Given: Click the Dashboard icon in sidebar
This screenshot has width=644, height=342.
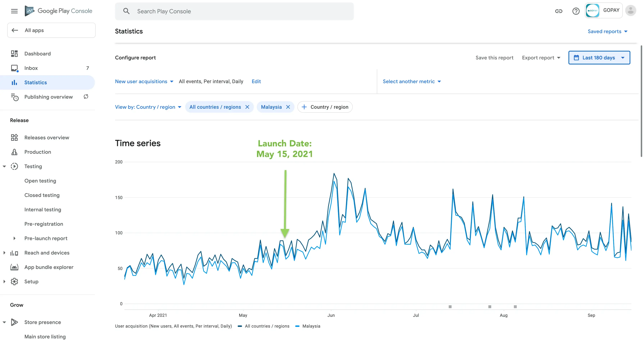Looking at the screenshot, I should (x=14, y=54).
